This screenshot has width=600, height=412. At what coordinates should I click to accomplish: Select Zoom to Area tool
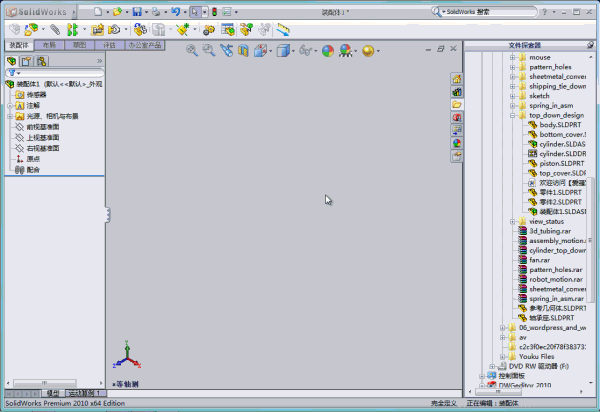tap(209, 50)
